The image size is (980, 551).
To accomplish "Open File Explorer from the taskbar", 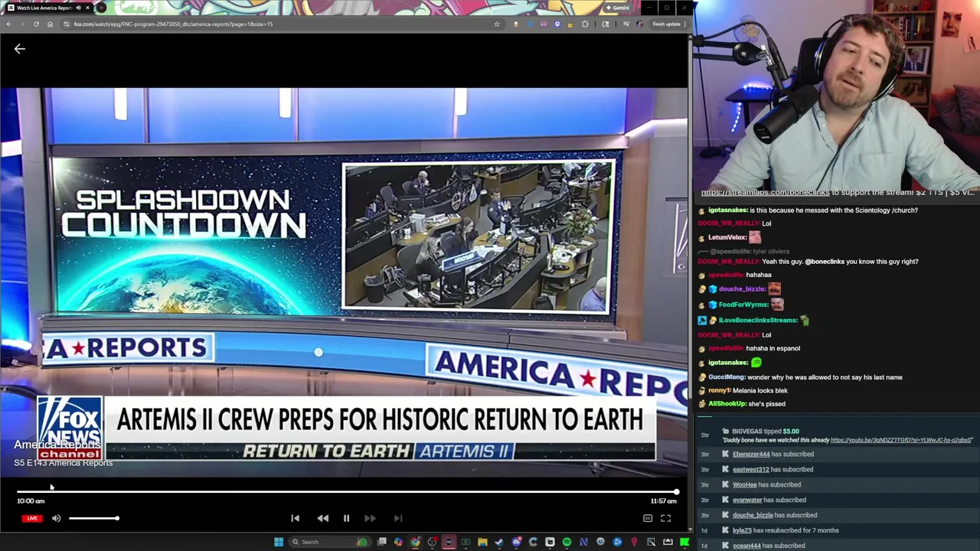I will click(x=482, y=542).
